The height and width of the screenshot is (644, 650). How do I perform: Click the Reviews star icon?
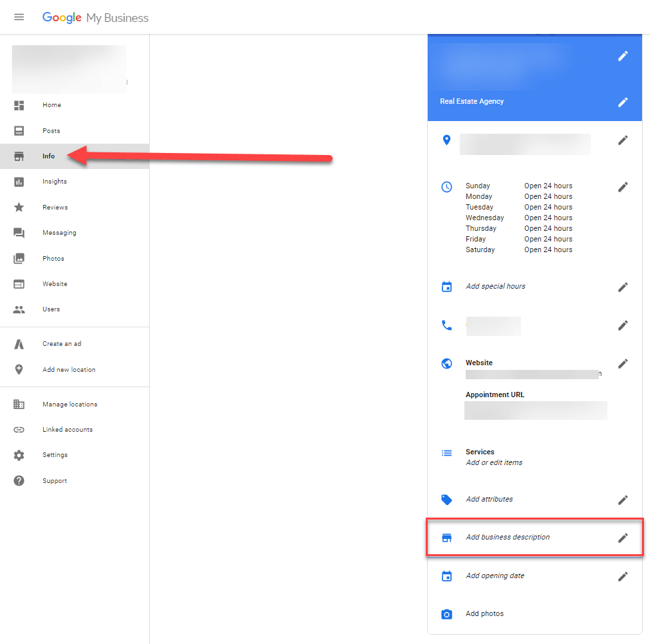pos(19,207)
